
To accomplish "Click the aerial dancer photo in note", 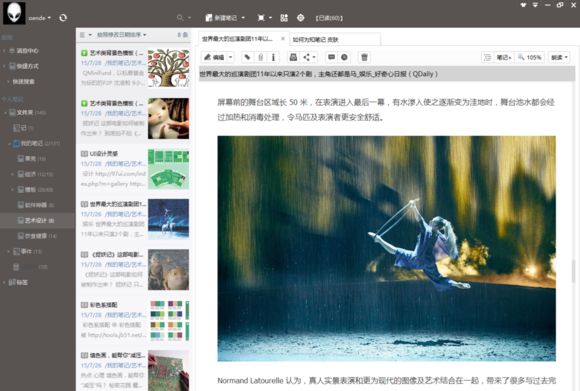I will (x=387, y=249).
